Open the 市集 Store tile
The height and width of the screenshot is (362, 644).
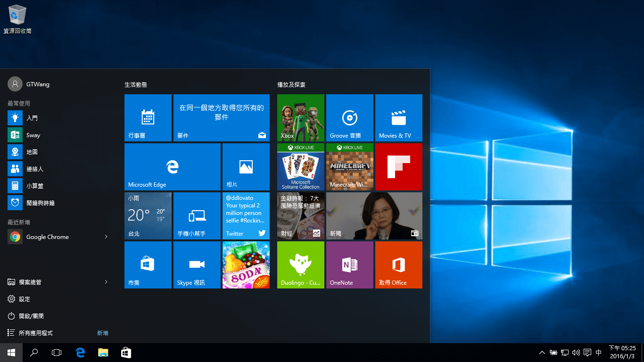click(148, 265)
